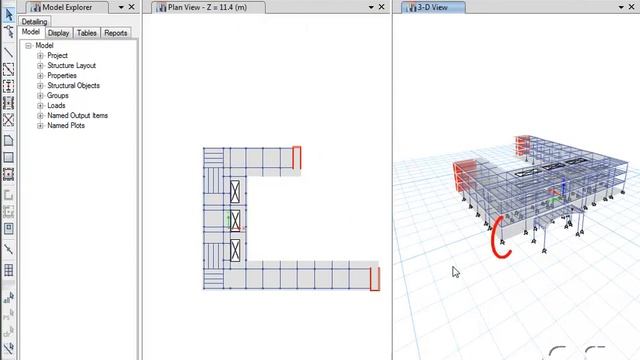Select the 'Loads' tree label
The height and width of the screenshot is (360, 640).
(x=56, y=106)
